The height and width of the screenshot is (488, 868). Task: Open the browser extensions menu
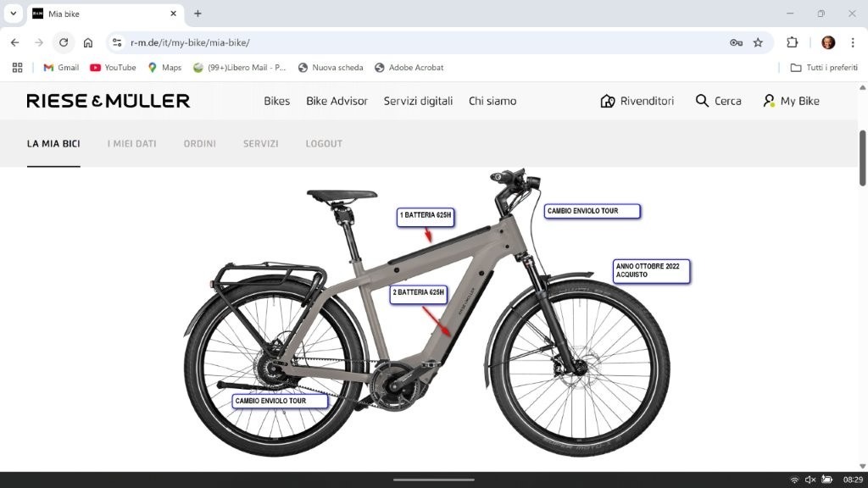[x=793, y=42]
